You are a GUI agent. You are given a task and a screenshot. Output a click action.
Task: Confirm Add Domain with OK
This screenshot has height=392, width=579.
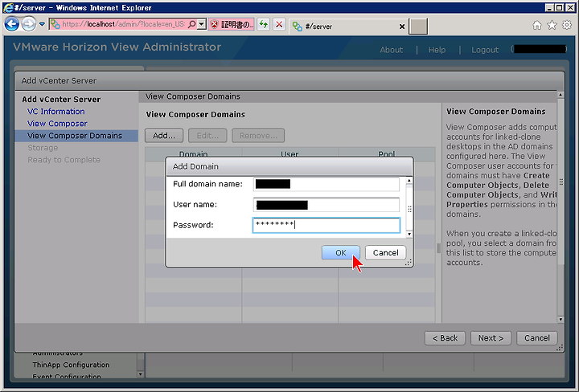pos(340,252)
